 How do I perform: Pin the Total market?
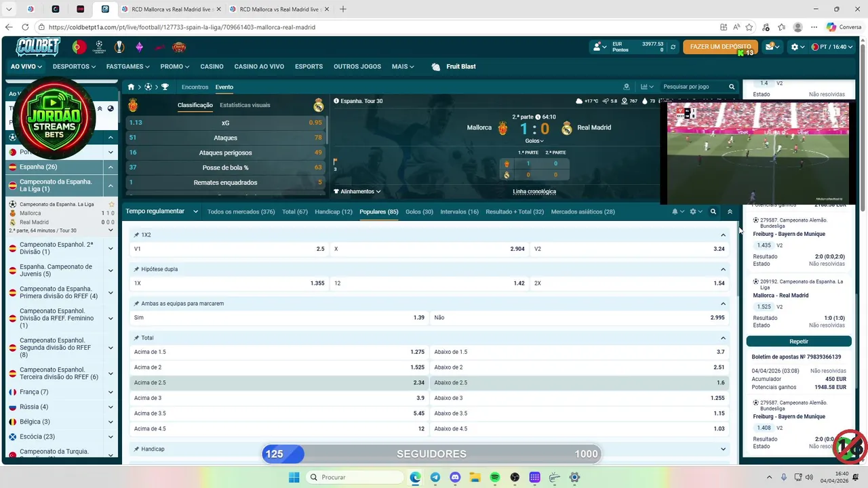pyautogui.click(x=136, y=338)
